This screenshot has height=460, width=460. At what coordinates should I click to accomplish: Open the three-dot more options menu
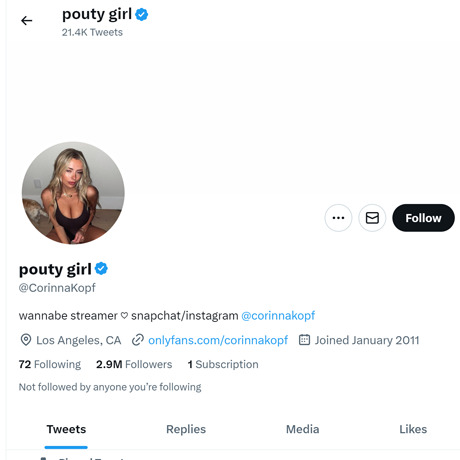[338, 218]
